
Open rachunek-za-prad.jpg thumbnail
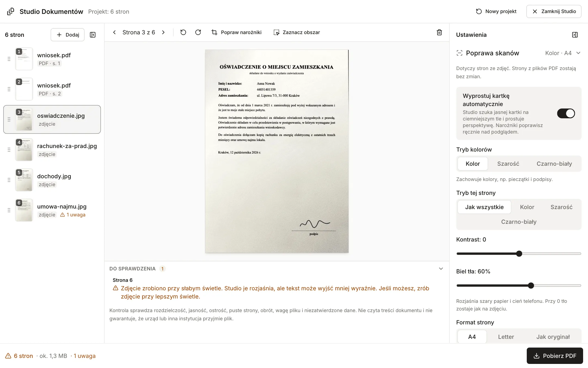[24, 150]
